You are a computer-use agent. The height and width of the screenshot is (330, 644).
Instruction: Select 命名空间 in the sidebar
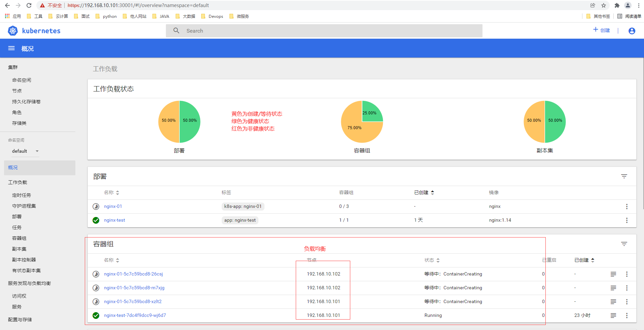(22, 80)
